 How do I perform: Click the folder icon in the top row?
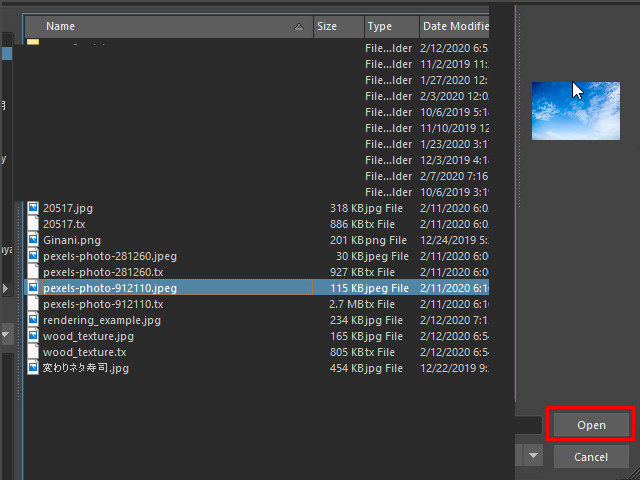(32, 43)
